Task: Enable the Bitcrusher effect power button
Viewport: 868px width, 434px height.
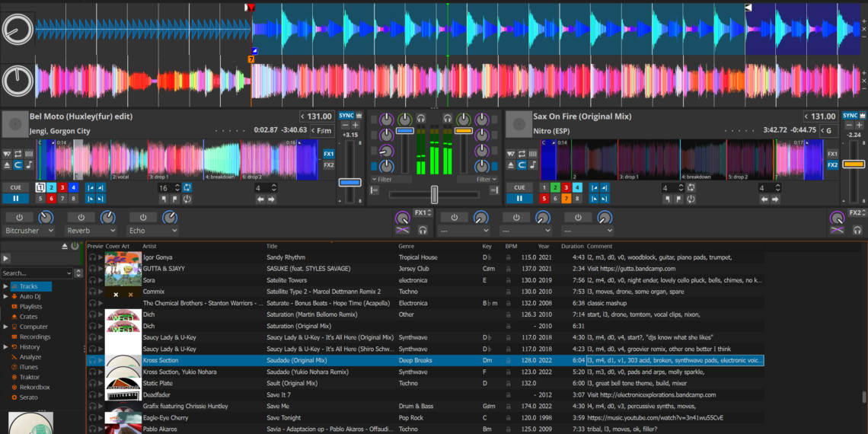Action: pyautogui.click(x=19, y=218)
